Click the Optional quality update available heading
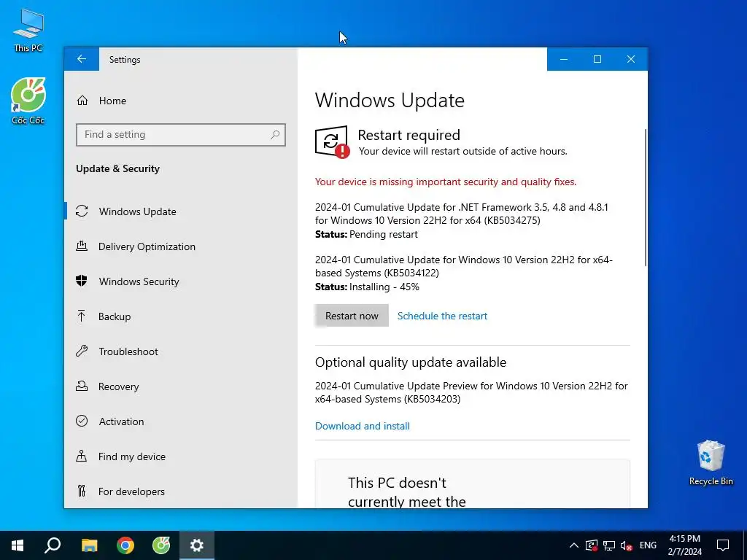 tap(410, 362)
